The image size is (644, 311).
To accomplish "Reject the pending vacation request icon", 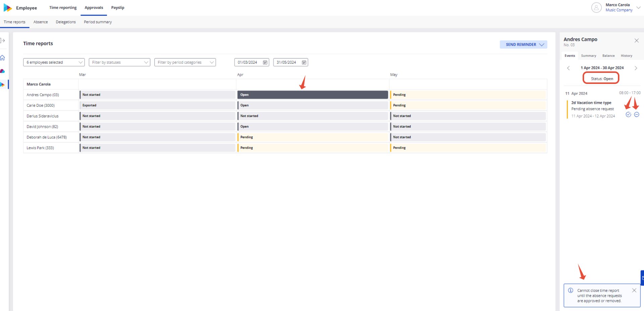I will click(637, 115).
